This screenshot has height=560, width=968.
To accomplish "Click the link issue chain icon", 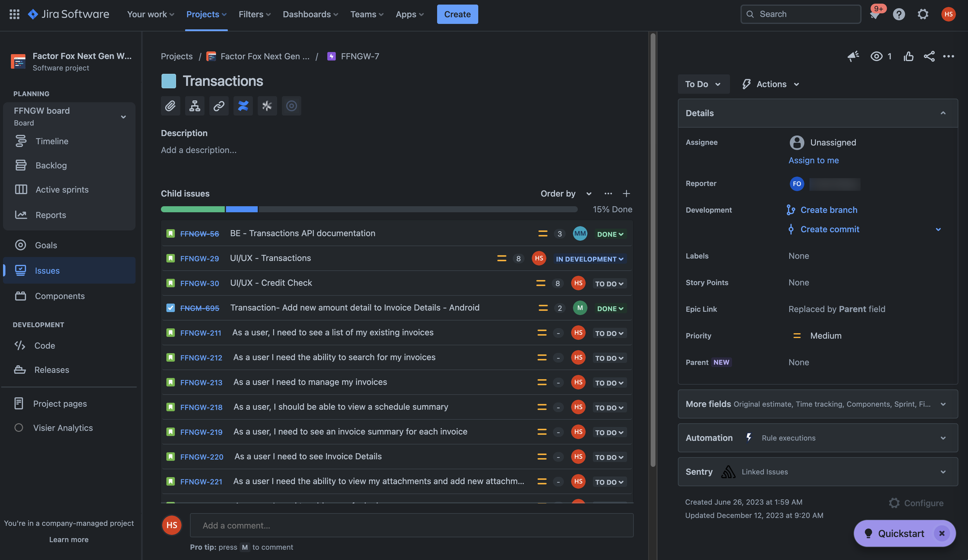I will (219, 106).
